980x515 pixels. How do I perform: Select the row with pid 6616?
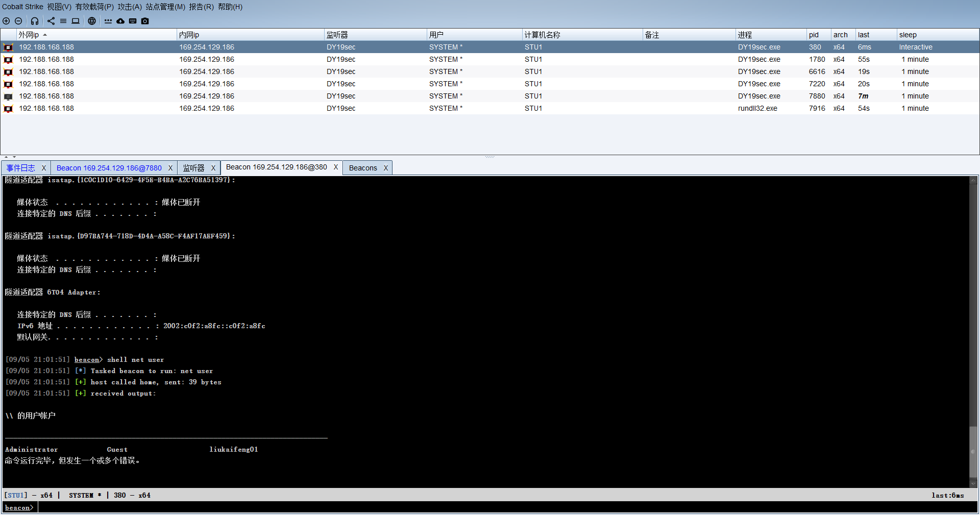[x=490, y=72]
